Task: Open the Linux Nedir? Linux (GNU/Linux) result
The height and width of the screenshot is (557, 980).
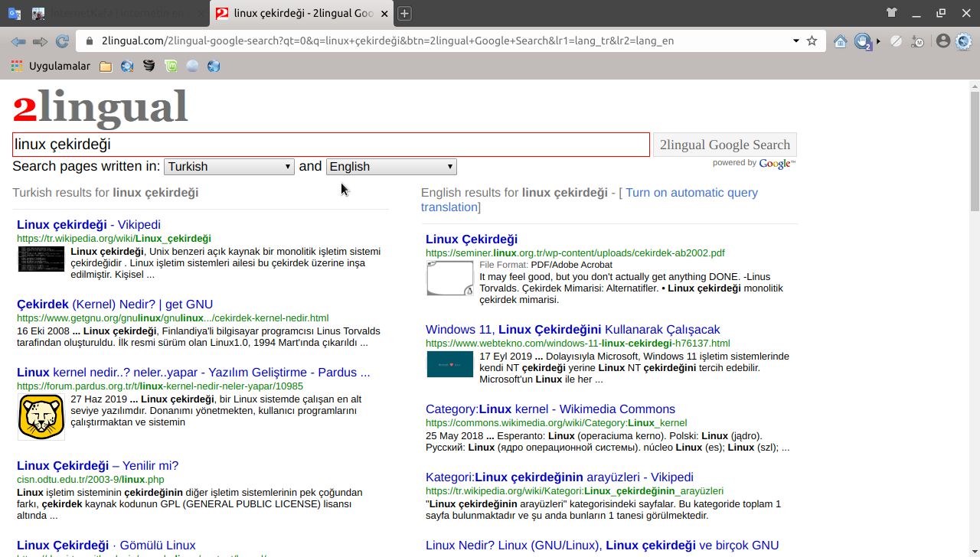Action: tap(603, 545)
